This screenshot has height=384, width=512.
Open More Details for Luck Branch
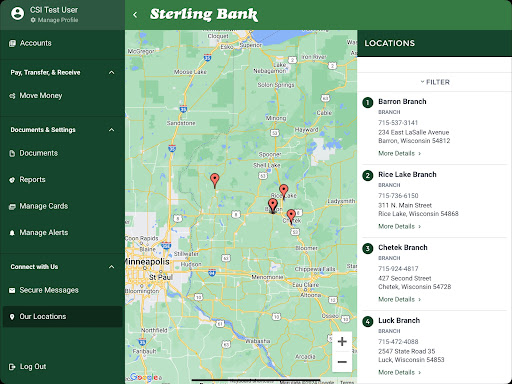point(399,372)
